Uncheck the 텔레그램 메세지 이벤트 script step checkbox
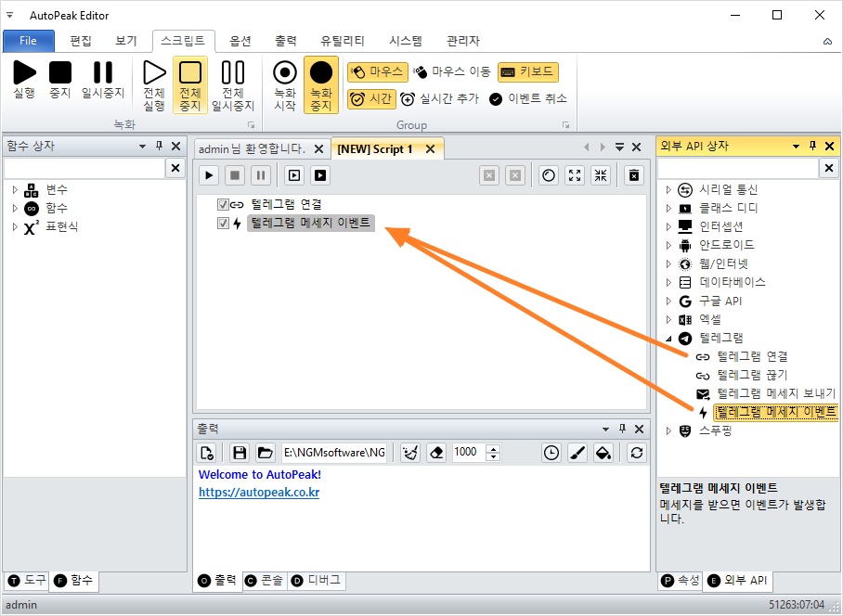 [x=223, y=223]
